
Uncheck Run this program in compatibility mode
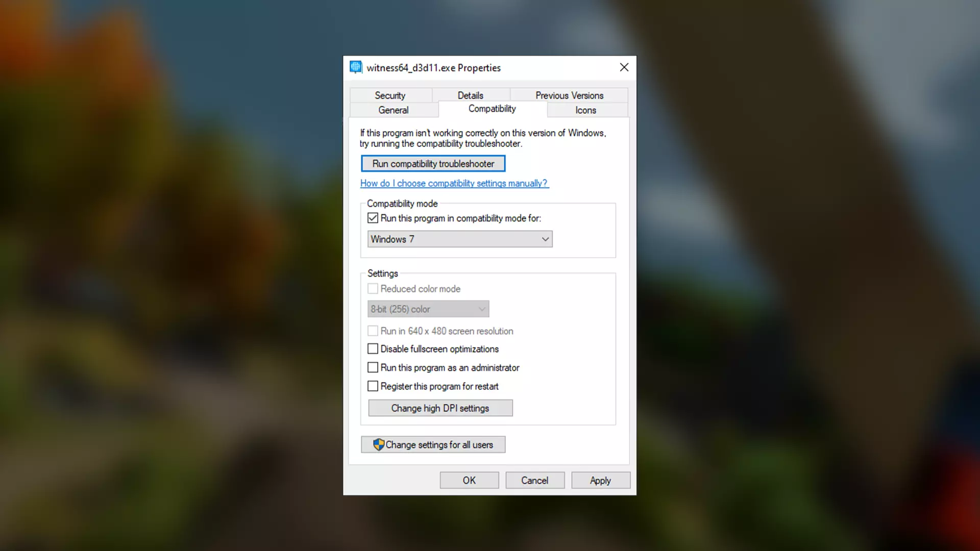[373, 218]
